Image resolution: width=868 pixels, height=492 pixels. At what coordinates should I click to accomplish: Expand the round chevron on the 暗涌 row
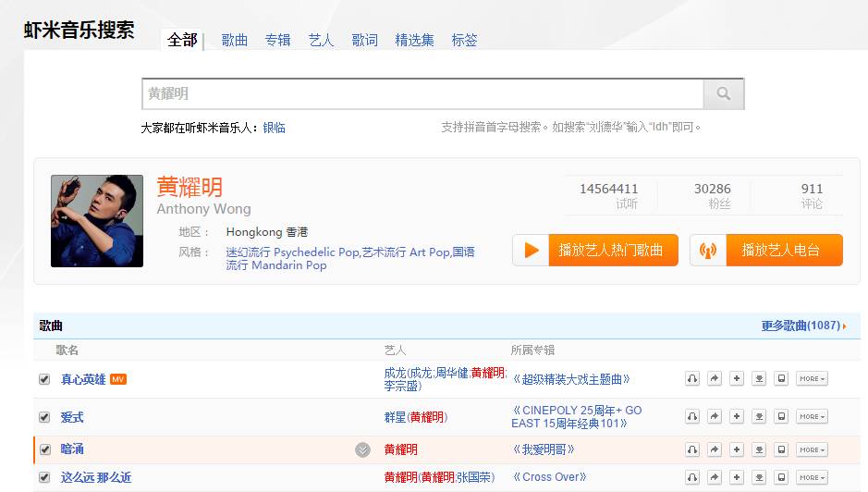[362, 449]
